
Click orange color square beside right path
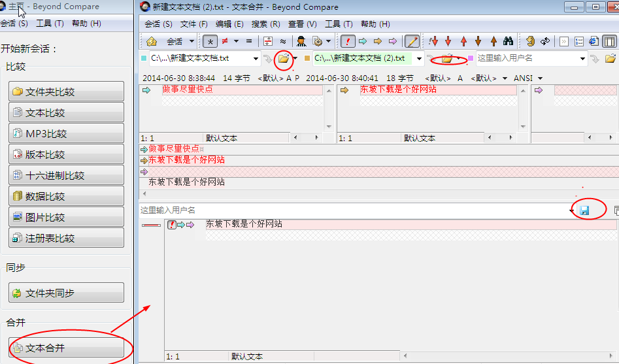(307, 58)
